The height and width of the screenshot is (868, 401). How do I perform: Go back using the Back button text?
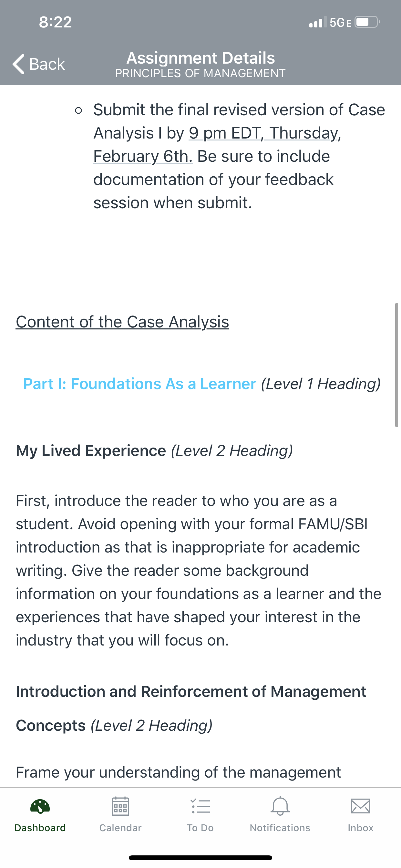coord(47,64)
